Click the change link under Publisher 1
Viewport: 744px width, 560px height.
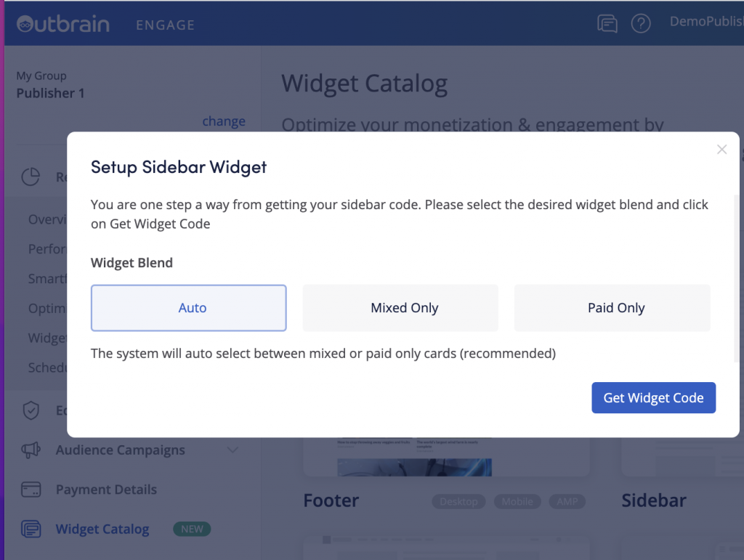pyautogui.click(x=224, y=121)
